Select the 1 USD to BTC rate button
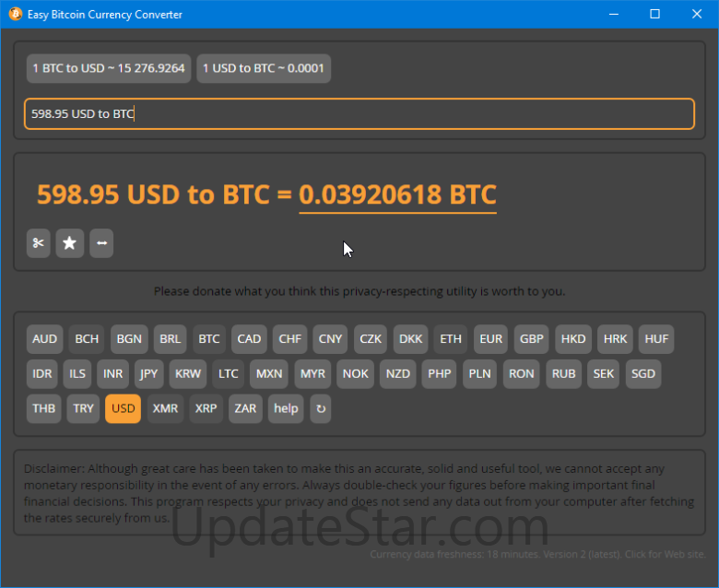This screenshot has height=588, width=719. [264, 68]
